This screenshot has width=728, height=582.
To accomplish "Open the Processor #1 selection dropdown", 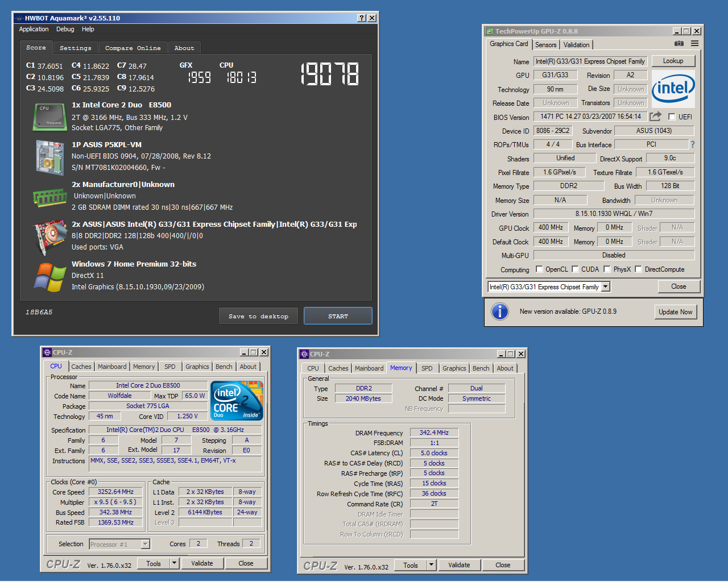I will (x=145, y=544).
